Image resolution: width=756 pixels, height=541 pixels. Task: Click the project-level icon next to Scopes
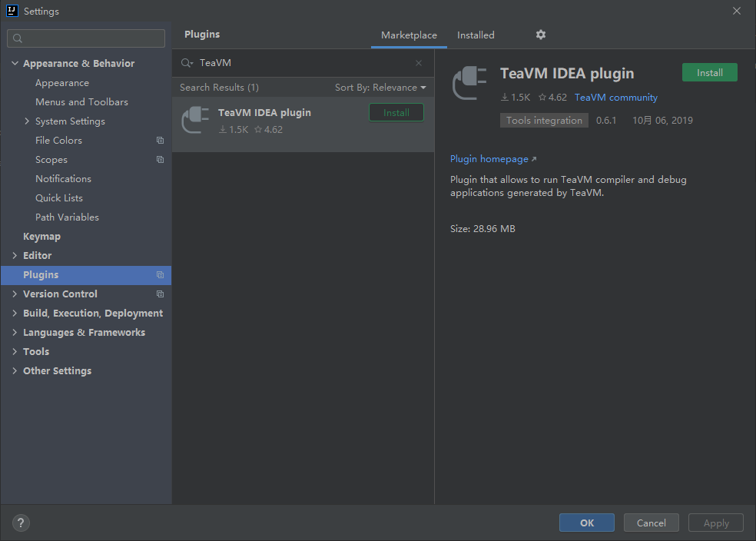coord(160,160)
